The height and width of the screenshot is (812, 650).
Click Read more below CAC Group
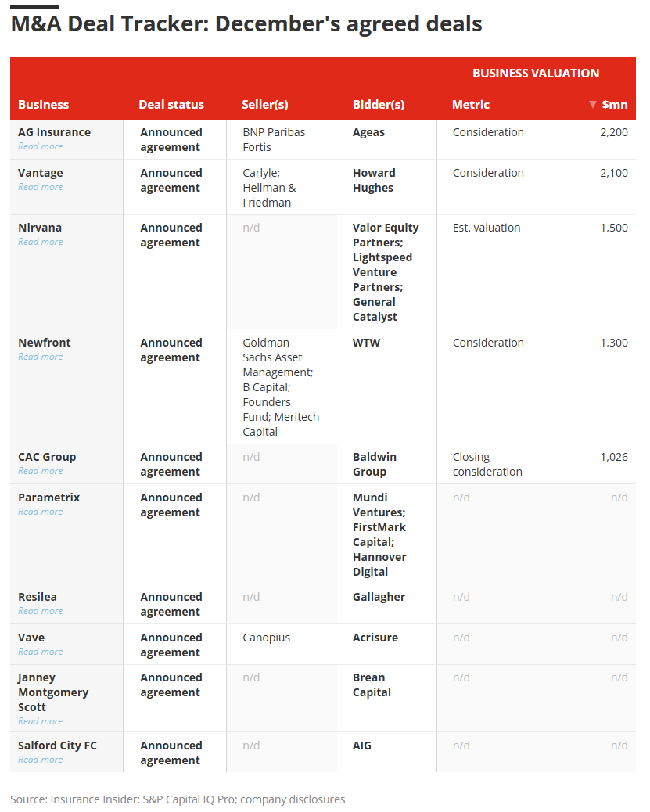[x=41, y=471]
